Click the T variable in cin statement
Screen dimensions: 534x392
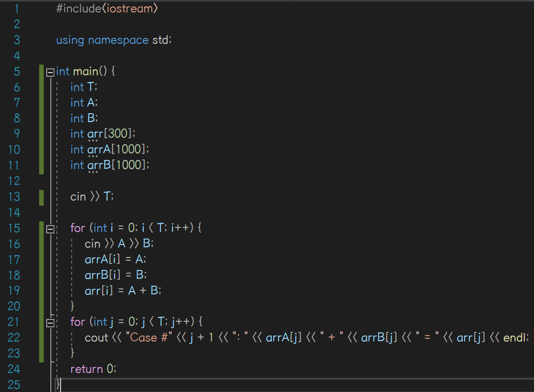(x=107, y=196)
